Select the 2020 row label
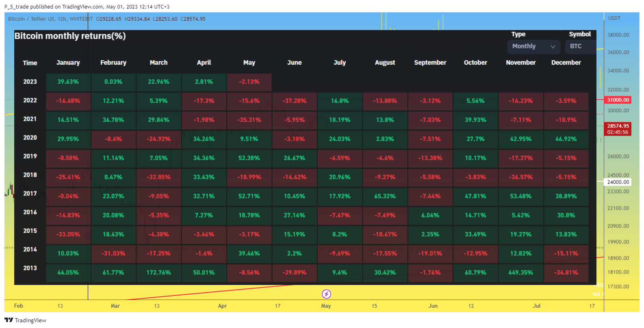The height and width of the screenshot is (328, 644). pos(30,138)
